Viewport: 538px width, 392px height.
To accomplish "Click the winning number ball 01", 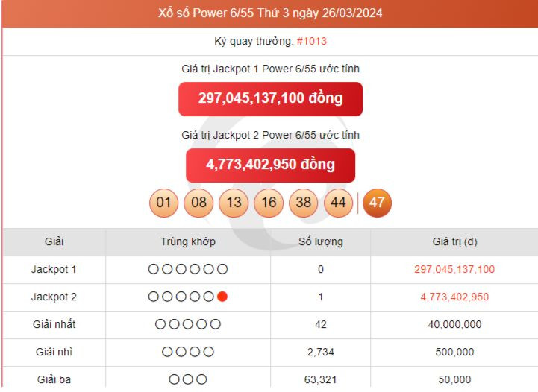I will click(x=164, y=203).
